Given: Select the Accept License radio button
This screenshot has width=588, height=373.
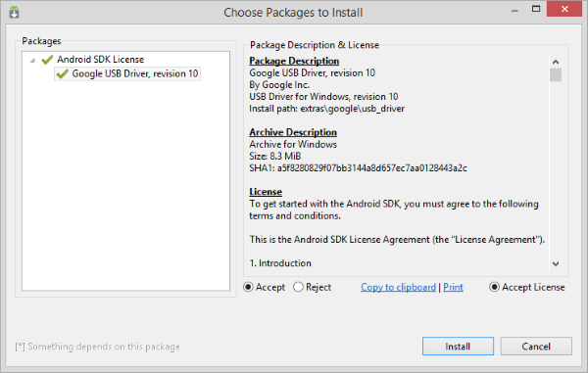Looking at the screenshot, I should coord(494,287).
